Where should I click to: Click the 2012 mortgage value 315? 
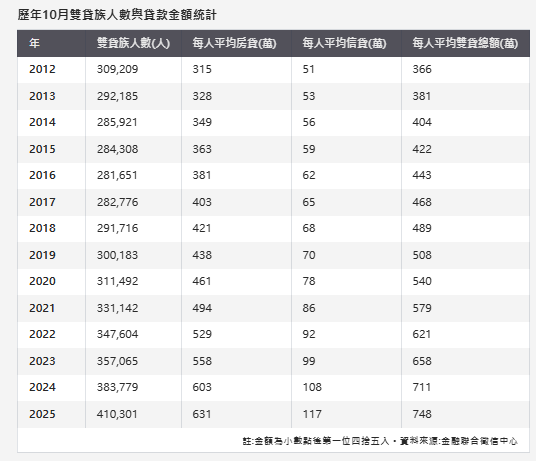click(202, 69)
